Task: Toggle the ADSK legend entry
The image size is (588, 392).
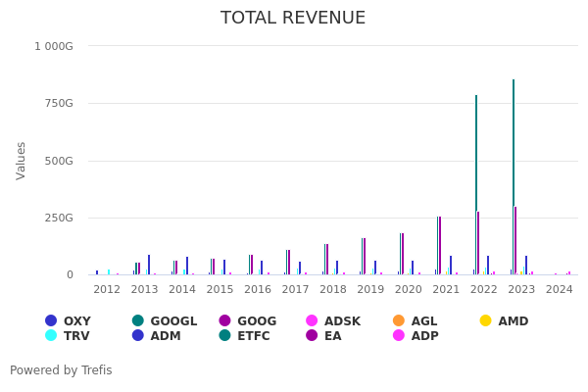Action: point(342,320)
